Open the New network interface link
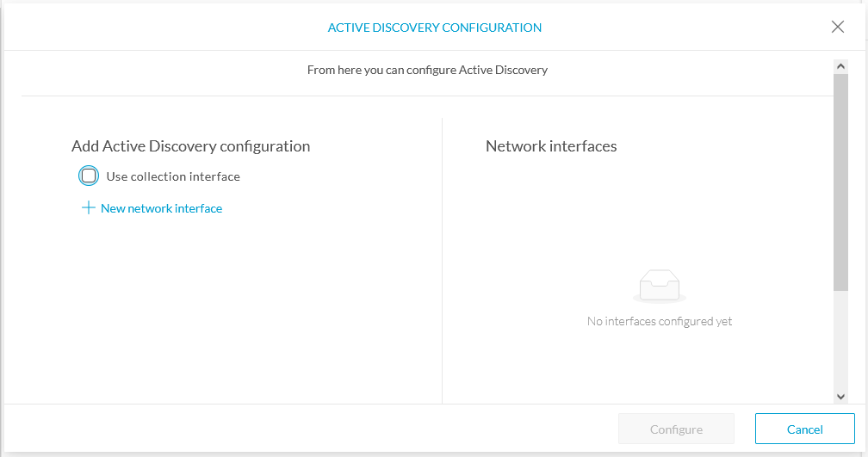Image resolution: width=868 pixels, height=457 pixels. (x=161, y=208)
